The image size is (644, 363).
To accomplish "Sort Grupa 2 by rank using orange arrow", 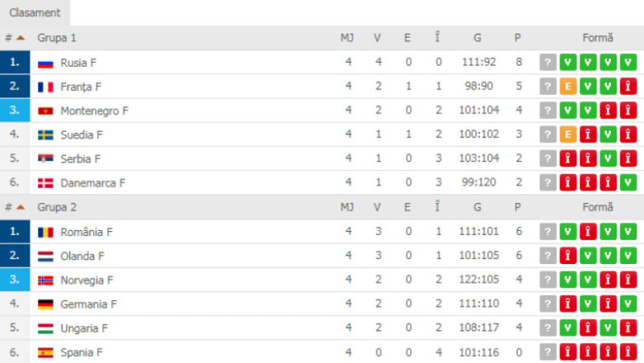I will click(x=21, y=208).
